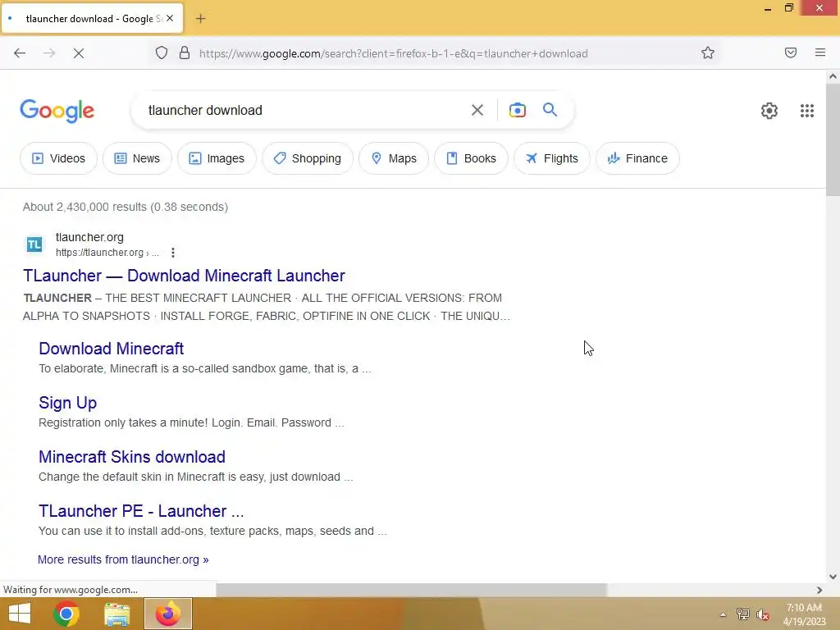This screenshot has width=840, height=630.
Task: Go to the Google logo homepage
Action: [57, 111]
